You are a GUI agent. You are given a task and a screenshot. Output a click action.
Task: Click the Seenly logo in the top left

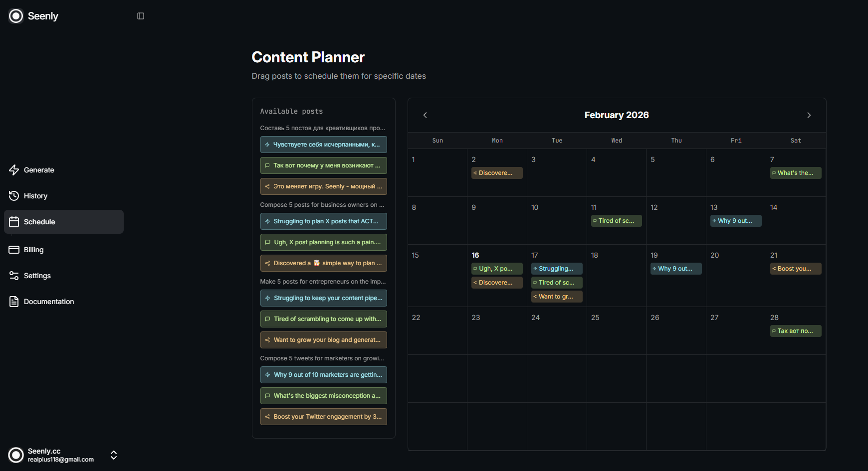coord(15,15)
